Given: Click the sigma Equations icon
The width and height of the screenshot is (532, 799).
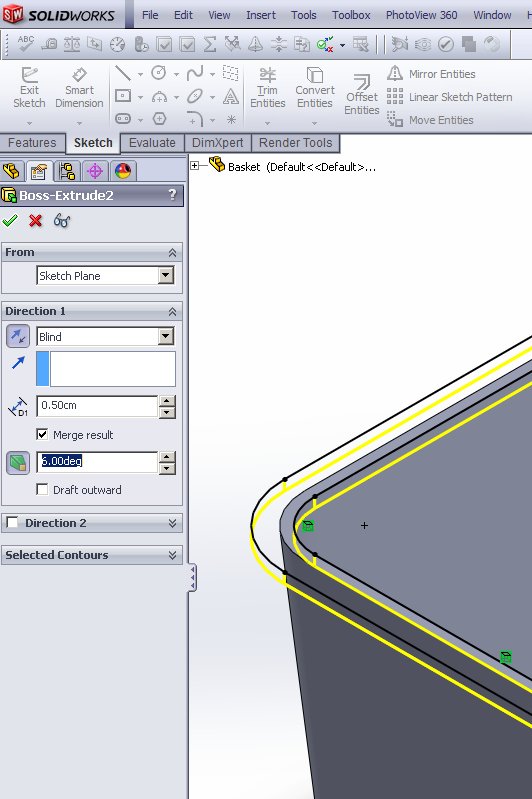Looking at the screenshot, I should (209, 44).
